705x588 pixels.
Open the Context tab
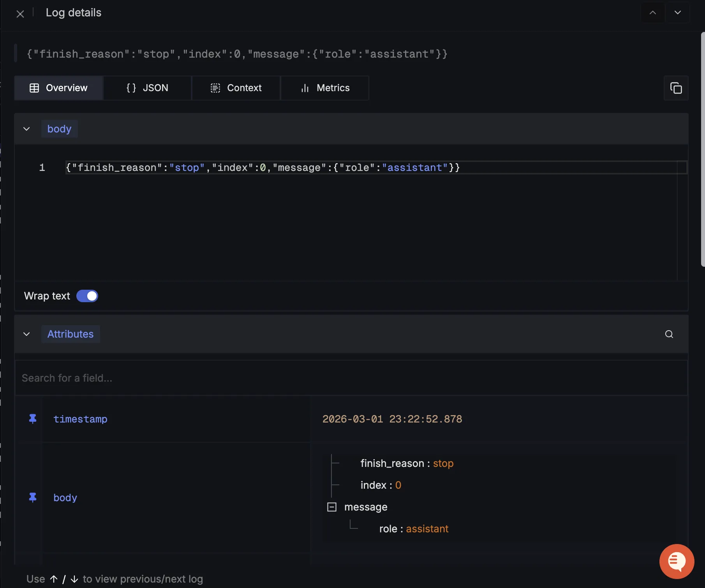click(236, 88)
